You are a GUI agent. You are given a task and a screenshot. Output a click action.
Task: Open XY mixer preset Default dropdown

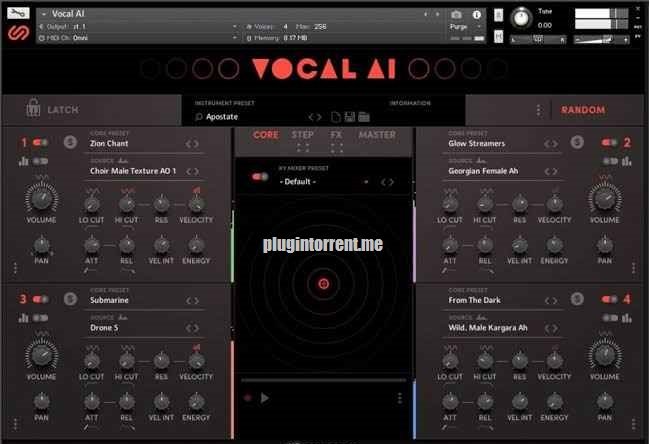[x=323, y=182]
